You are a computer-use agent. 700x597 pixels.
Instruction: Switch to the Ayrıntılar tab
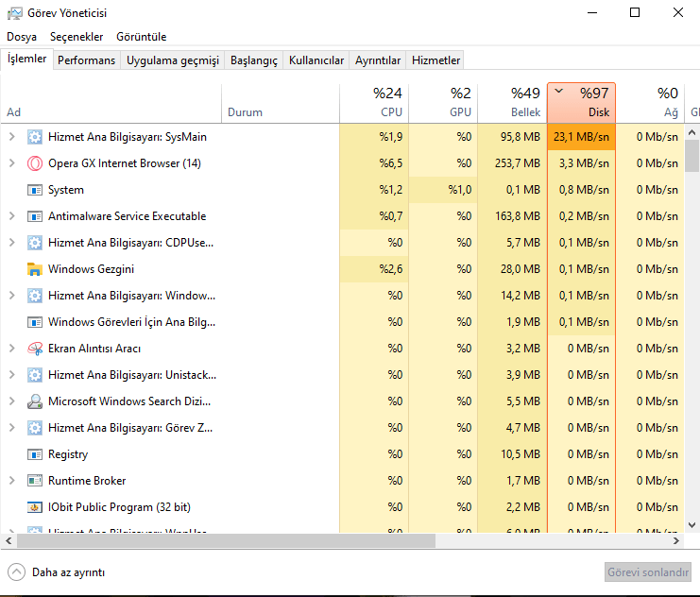pos(378,60)
